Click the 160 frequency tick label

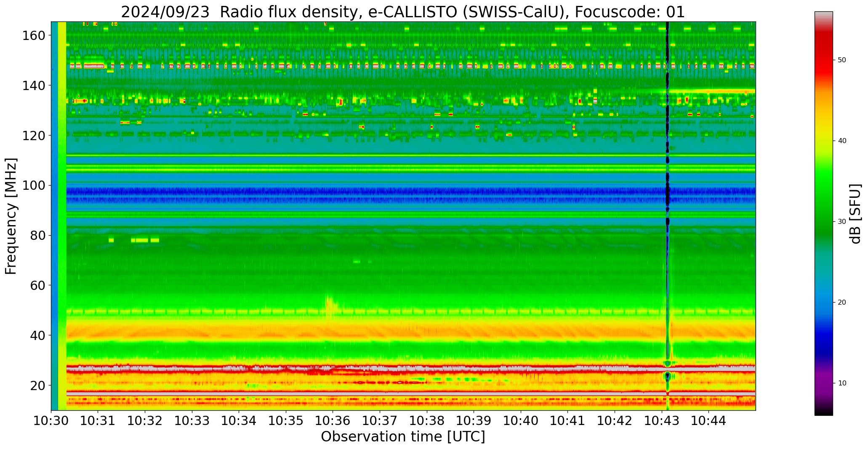coord(33,36)
